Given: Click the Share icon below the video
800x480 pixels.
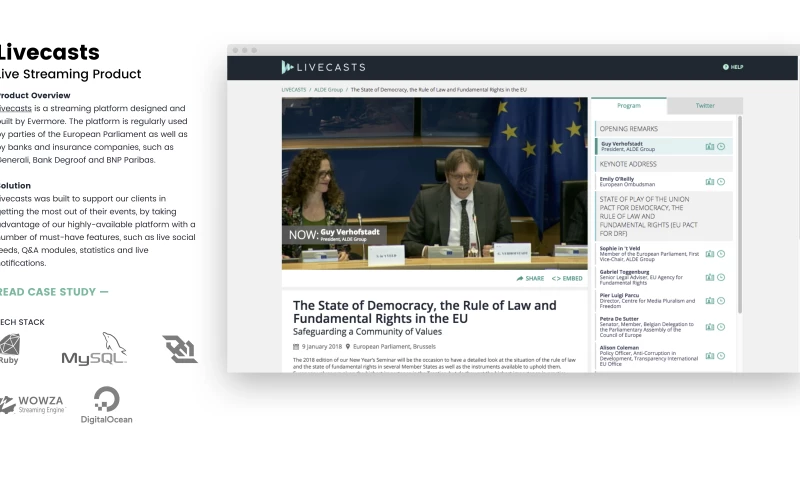Looking at the screenshot, I should pos(530,278).
